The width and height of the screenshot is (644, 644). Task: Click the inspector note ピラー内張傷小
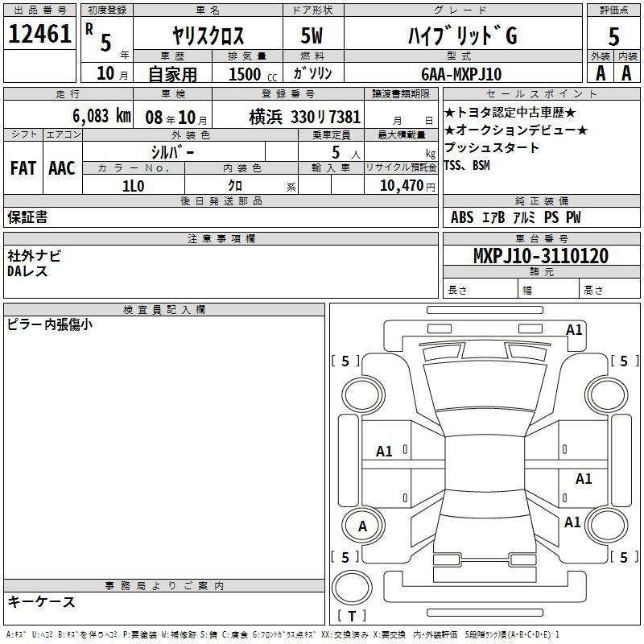coord(50,324)
